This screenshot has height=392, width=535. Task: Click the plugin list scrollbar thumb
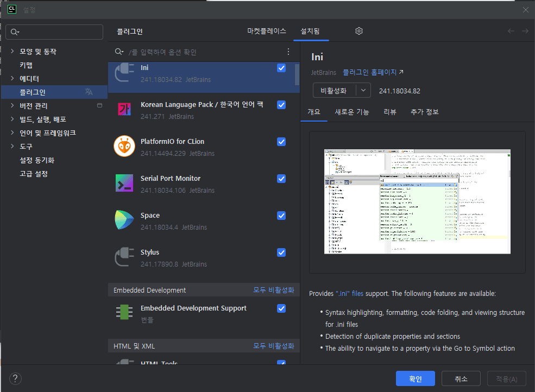click(297, 74)
